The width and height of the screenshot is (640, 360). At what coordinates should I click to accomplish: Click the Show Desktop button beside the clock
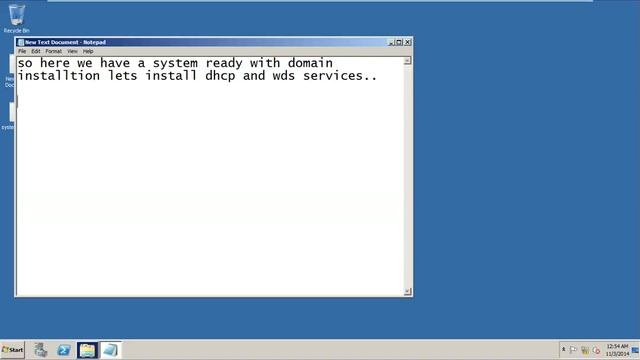tap(636, 350)
